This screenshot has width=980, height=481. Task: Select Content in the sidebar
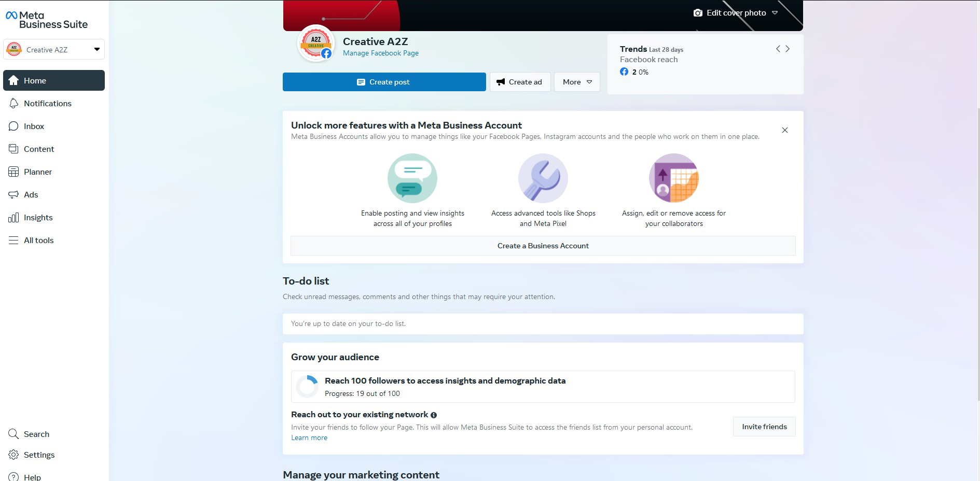pyautogui.click(x=39, y=149)
